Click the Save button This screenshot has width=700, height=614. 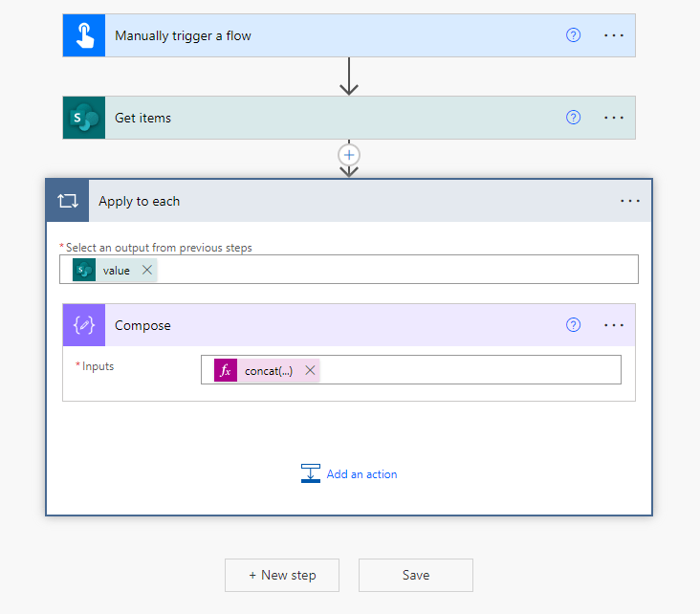416,575
